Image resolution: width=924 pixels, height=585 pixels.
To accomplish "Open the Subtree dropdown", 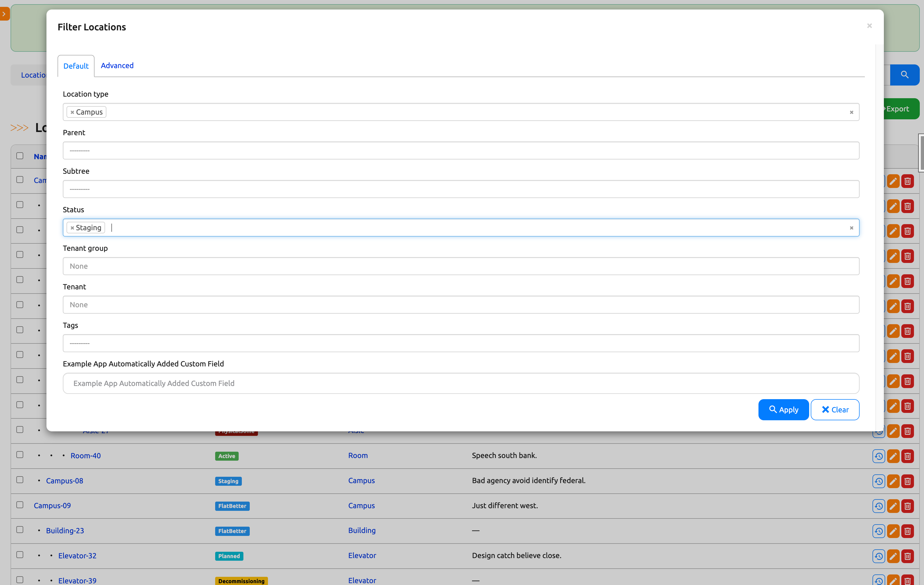I will [461, 189].
